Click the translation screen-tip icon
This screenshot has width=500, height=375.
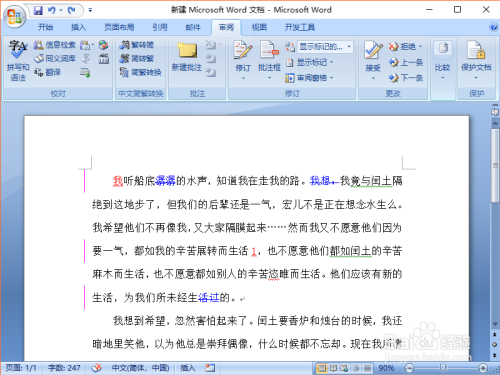(x=86, y=45)
